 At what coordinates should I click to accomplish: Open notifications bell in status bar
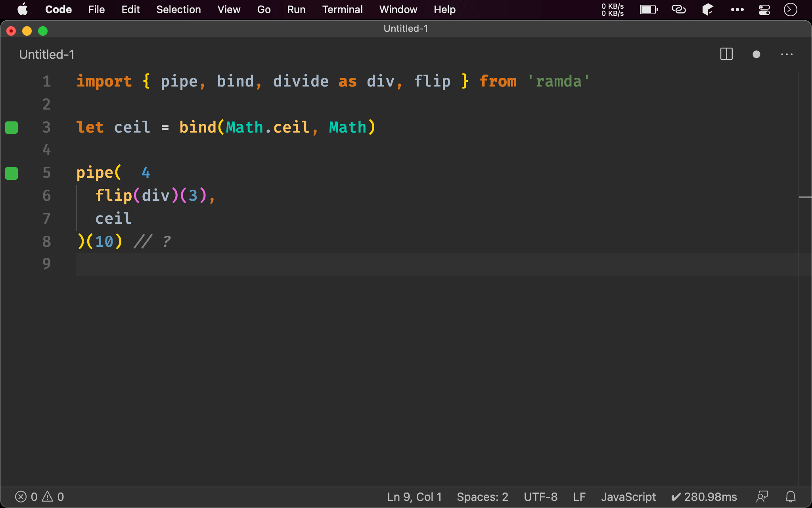click(791, 497)
